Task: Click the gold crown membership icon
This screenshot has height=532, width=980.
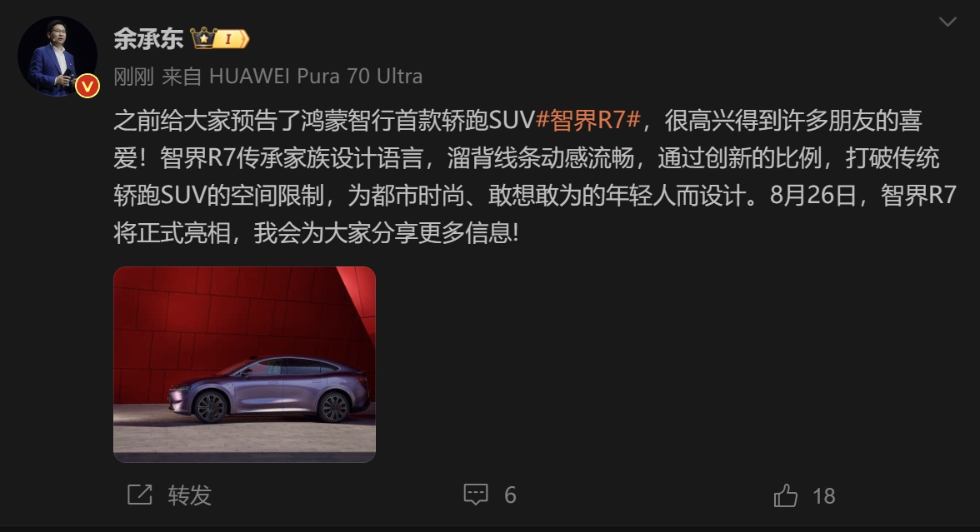Action: [x=203, y=38]
